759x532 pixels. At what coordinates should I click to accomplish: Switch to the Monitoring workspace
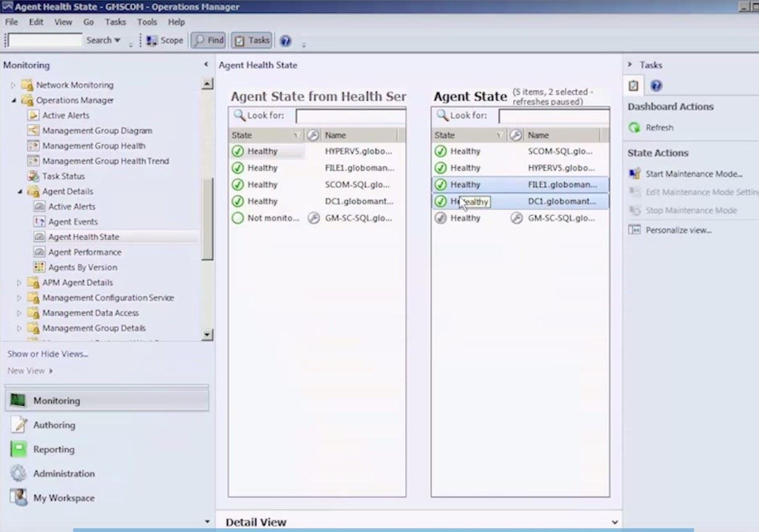click(107, 401)
